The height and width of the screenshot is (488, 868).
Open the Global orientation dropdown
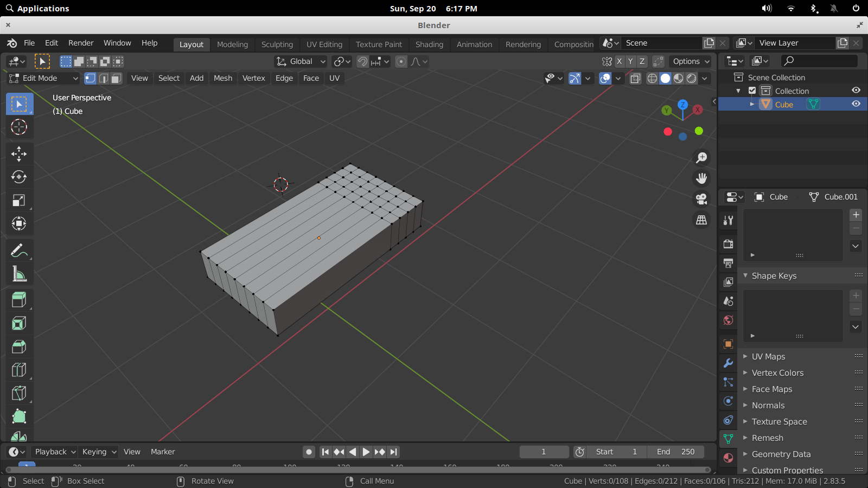[301, 61]
